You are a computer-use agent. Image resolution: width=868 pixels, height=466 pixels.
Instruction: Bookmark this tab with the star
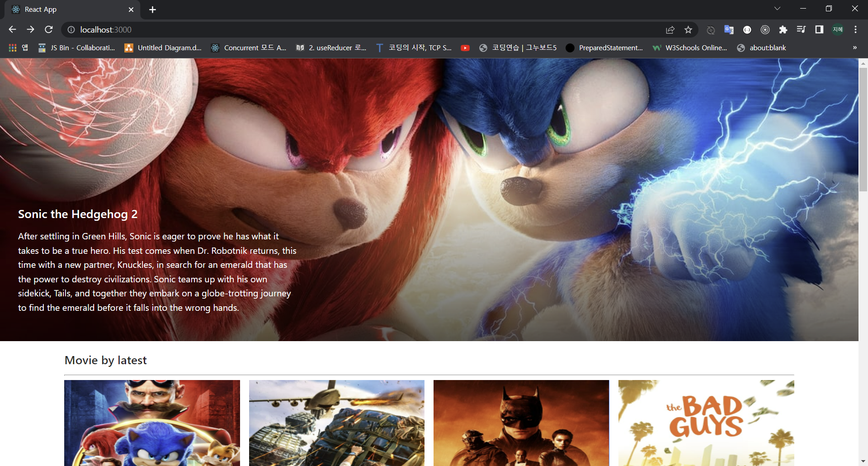pyautogui.click(x=688, y=29)
